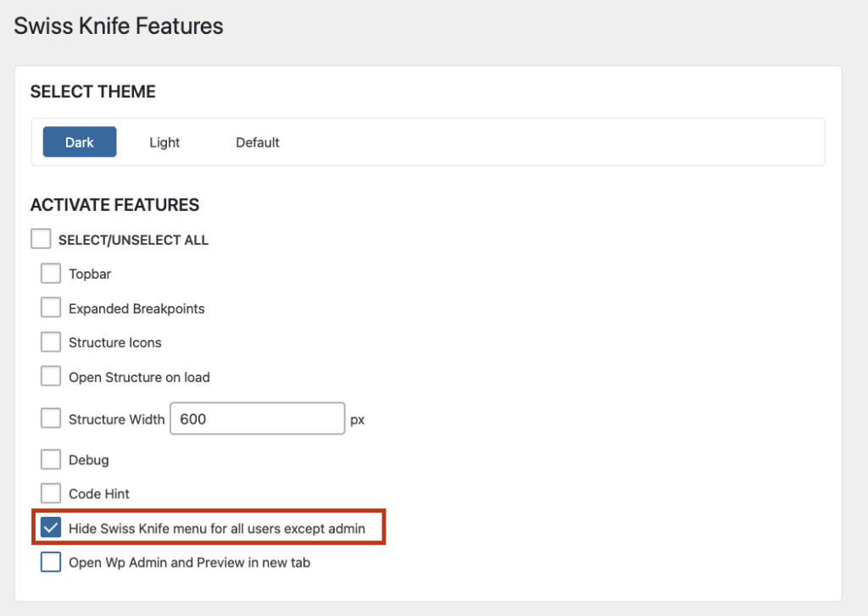Click the 'Structure Icons' label
This screenshot has width=868, height=616.
point(115,342)
